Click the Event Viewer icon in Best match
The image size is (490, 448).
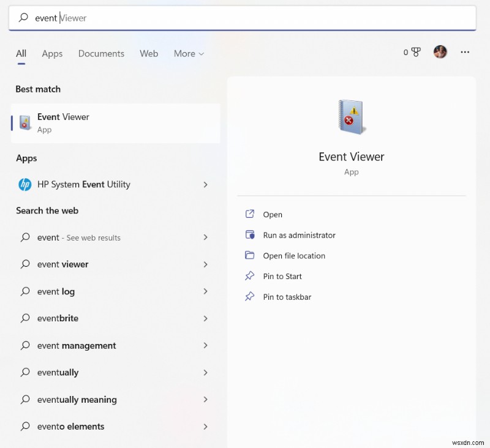pyautogui.click(x=25, y=122)
